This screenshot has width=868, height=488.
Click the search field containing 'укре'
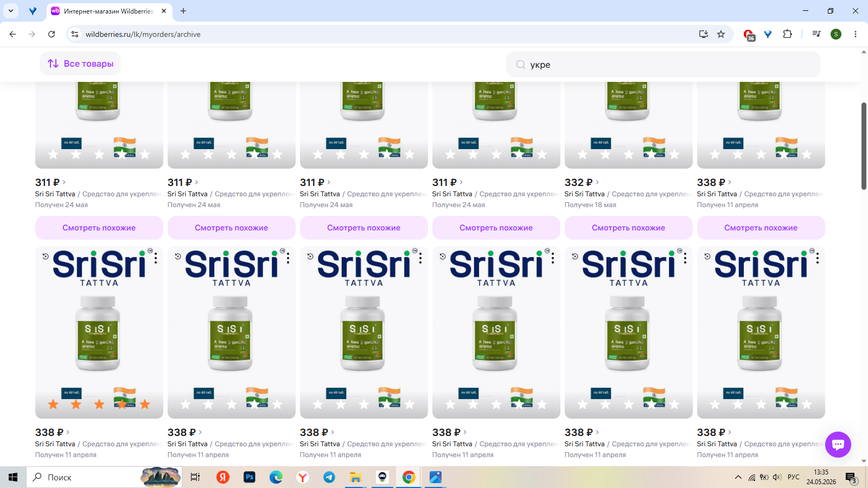point(663,65)
